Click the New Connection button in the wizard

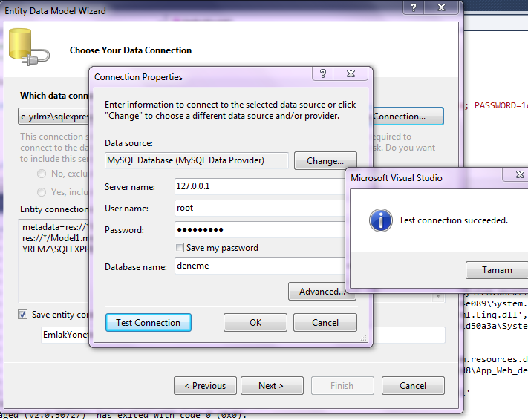click(x=408, y=117)
